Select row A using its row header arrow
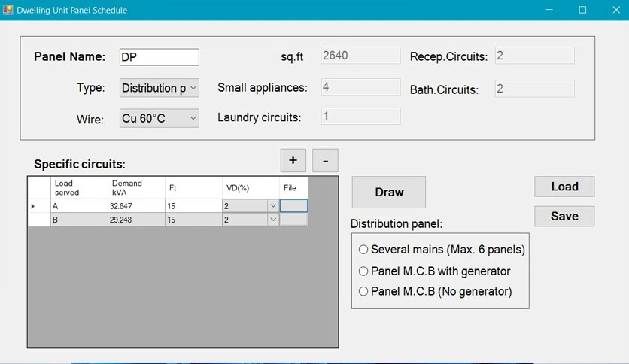This screenshot has width=629, height=364. (x=39, y=205)
